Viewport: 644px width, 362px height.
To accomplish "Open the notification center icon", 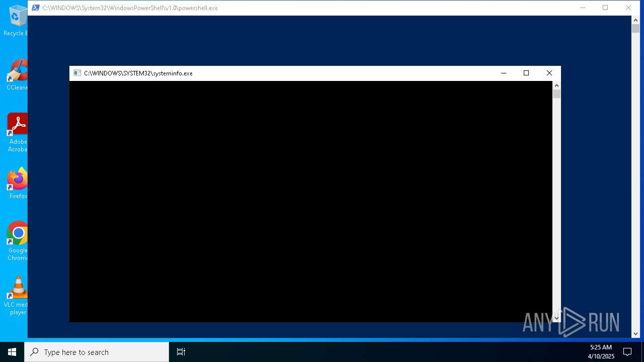I will click(627, 352).
